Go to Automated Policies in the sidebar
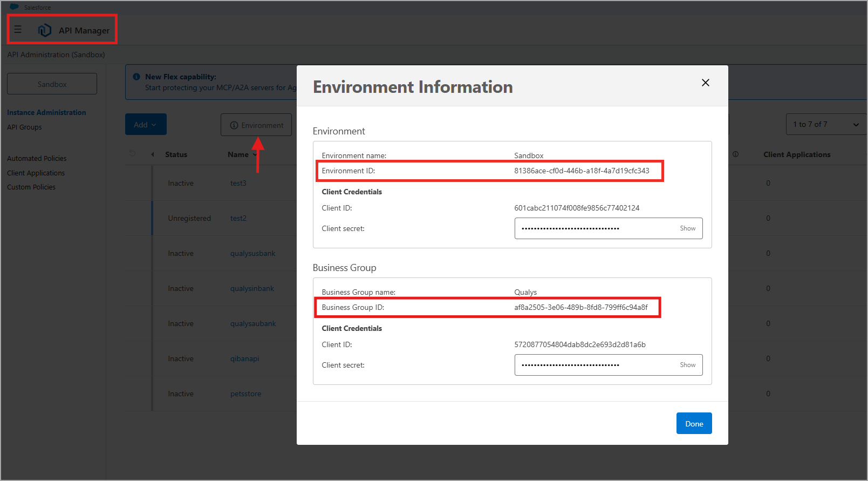Viewport: 868px width, 481px height. [x=37, y=159]
